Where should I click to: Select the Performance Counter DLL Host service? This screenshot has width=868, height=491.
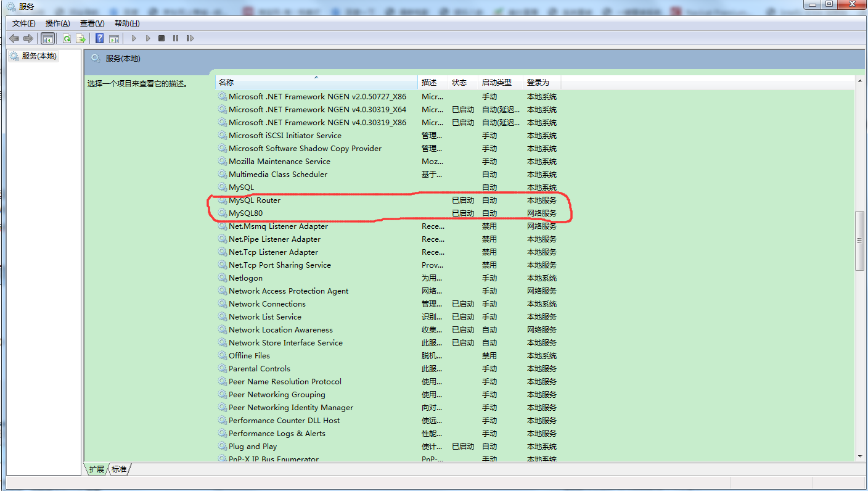tap(388, 421)
